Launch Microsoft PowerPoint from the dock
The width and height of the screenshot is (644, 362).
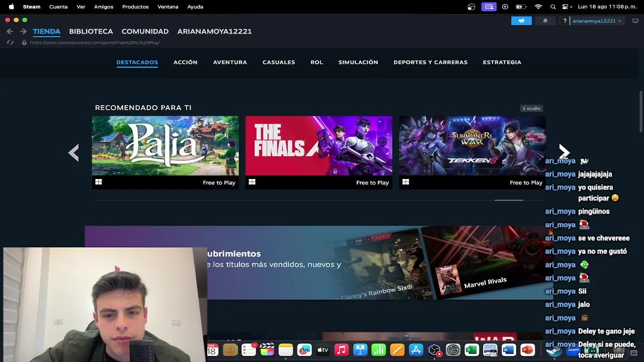tap(527, 350)
